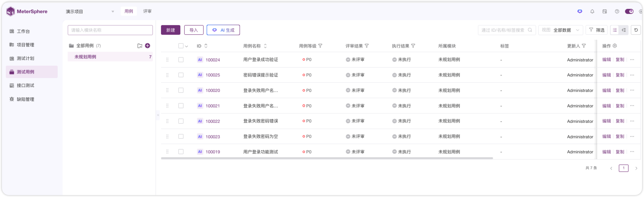Switch to the 用例 tab

click(129, 12)
